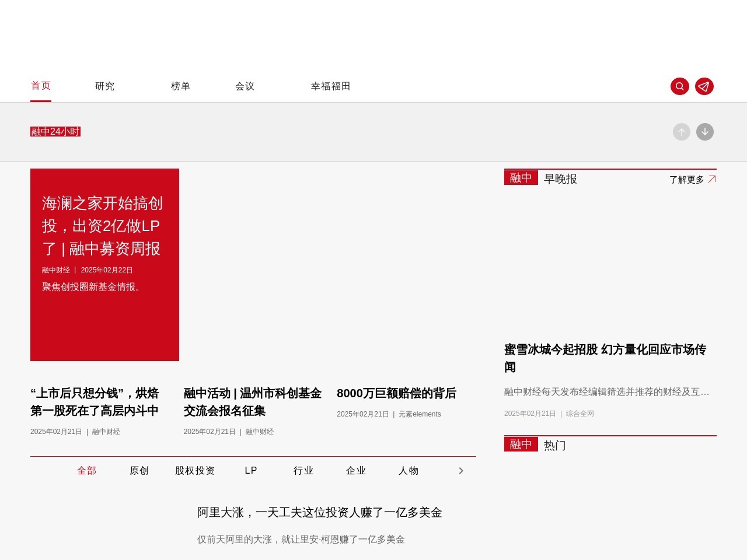Select the LP category tab

coord(251,471)
